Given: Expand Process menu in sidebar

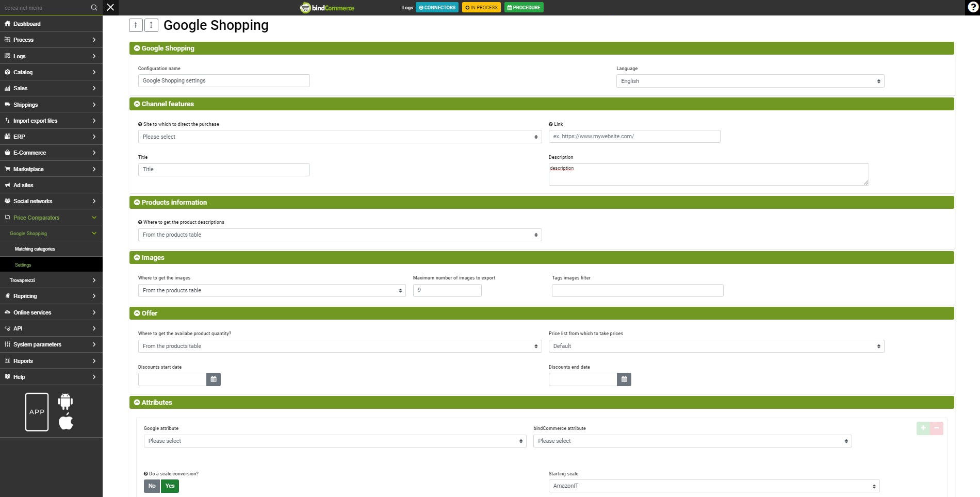Looking at the screenshot, I should tap(51, 40).
